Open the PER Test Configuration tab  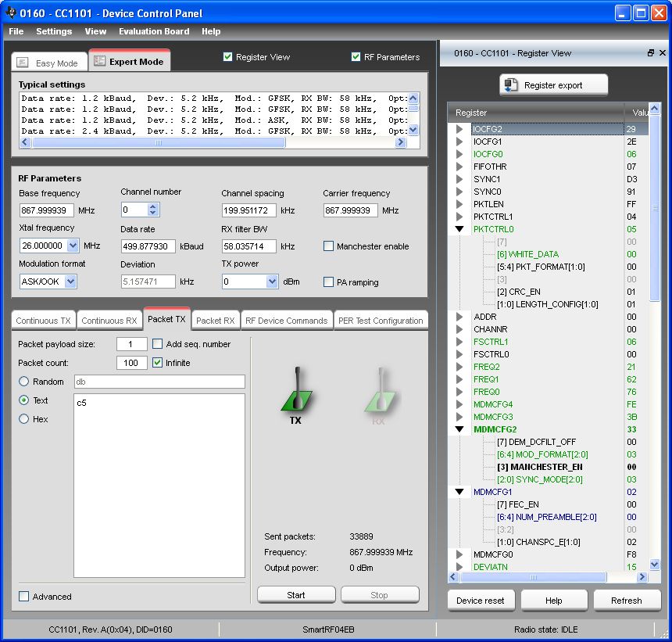[381, 321]
